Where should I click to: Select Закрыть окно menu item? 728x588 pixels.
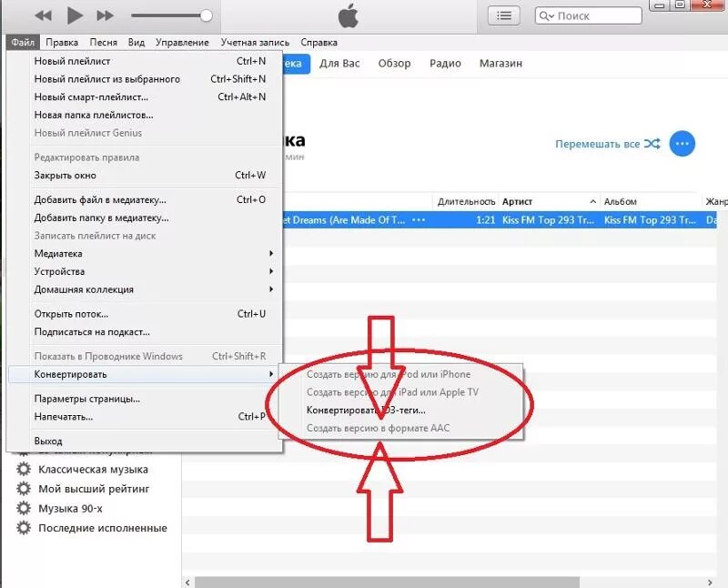(145, 175)
